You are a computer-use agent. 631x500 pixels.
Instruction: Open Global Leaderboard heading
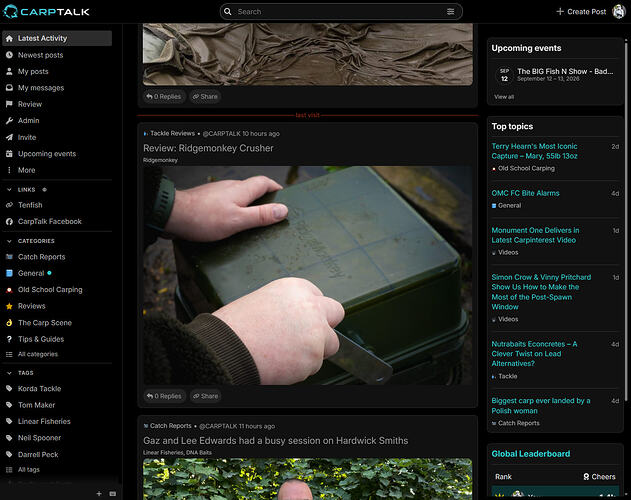(x=531, y=454)
